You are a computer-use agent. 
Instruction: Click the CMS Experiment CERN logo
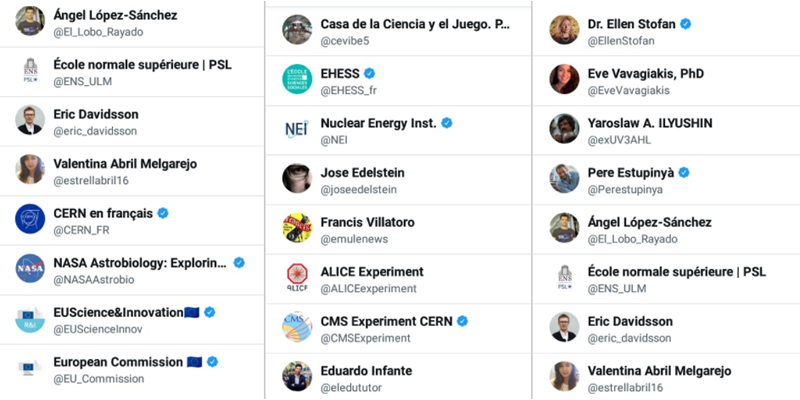pos(297,327)
